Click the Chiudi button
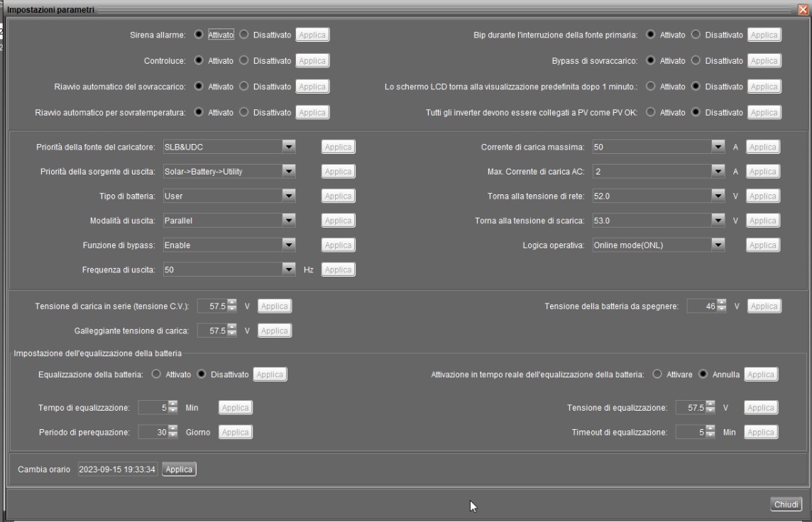812x522 pixels. (786, 504)
